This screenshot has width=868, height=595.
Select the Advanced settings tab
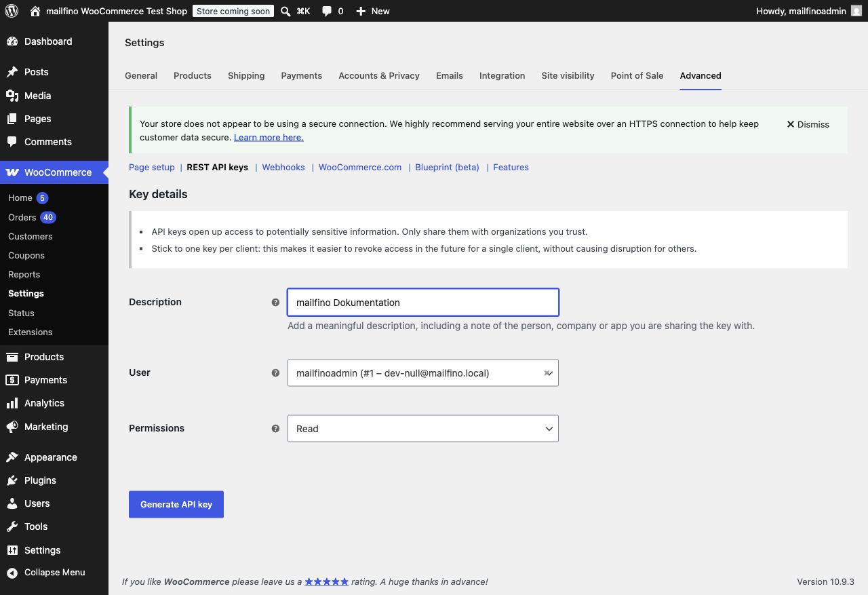(701, 75)
